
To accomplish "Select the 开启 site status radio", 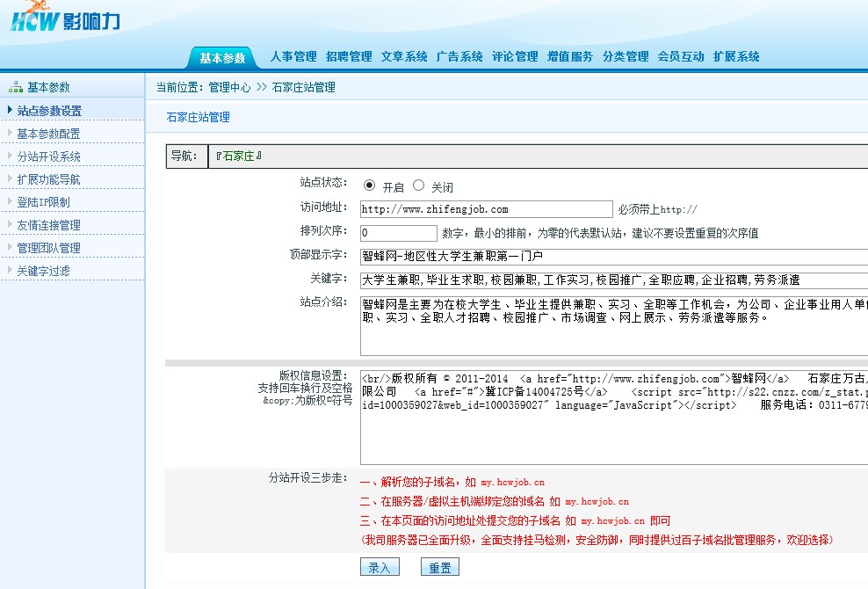I will 369,185.
